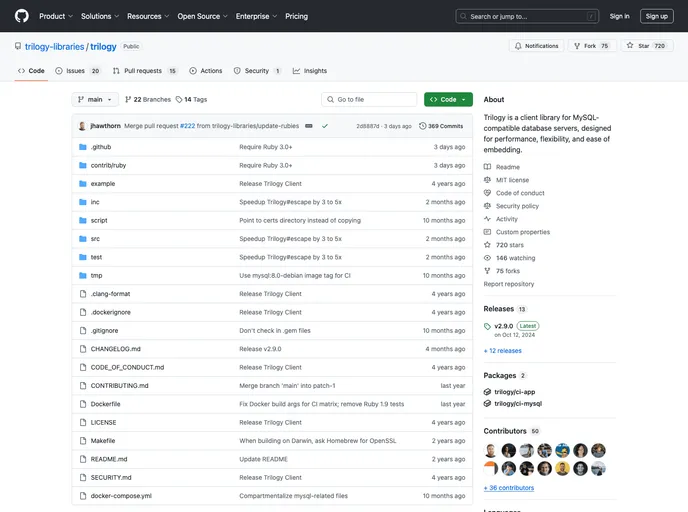Expand the Open Source menu

pos(202,16)
